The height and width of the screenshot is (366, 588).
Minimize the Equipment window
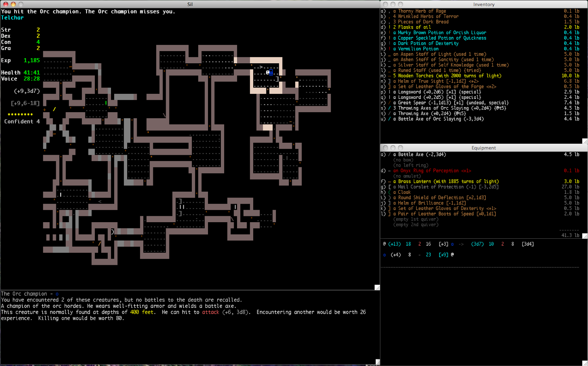(393, 148)
